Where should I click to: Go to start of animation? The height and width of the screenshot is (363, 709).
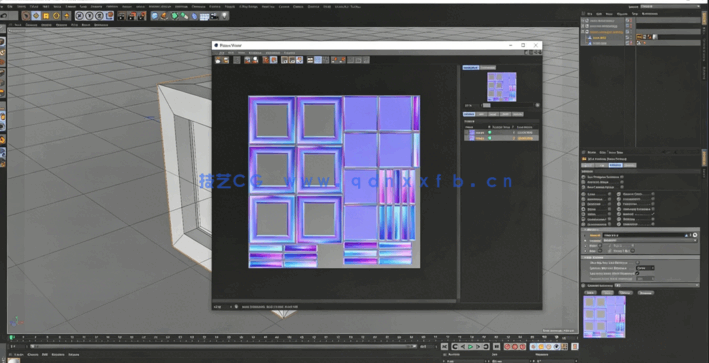(x=444, y=346)
